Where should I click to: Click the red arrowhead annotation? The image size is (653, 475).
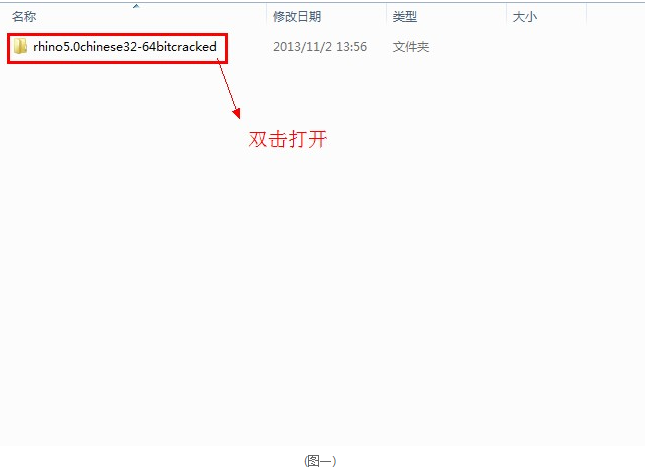(x=237, y=114)
